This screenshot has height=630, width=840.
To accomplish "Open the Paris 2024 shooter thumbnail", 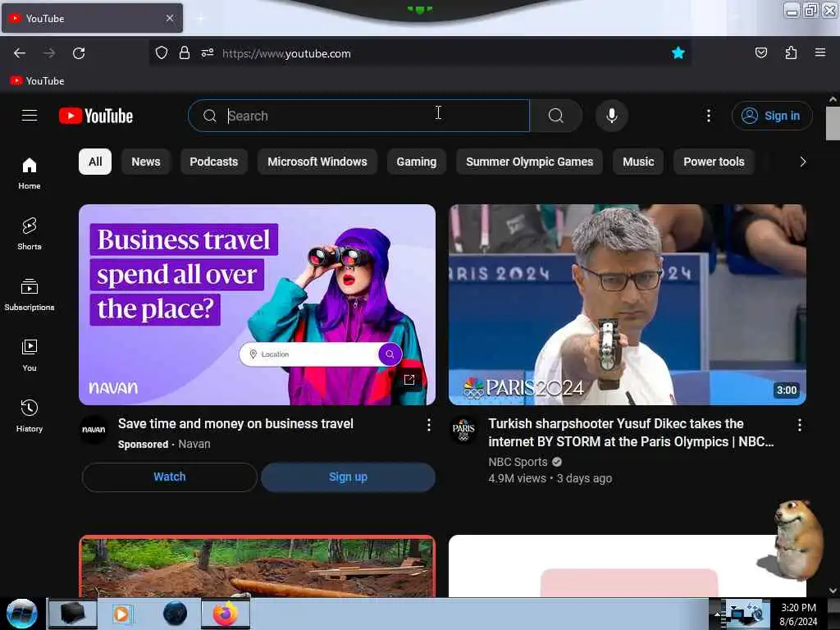I will 628,305.
